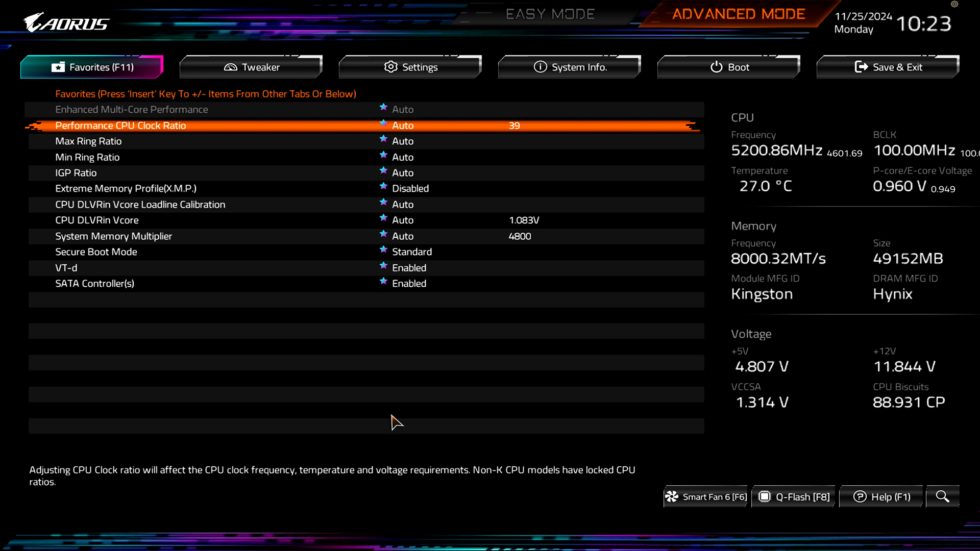Toggle Extreme Memory Profile Disabled value
The image size is (980, 551).
coord(410,189)
